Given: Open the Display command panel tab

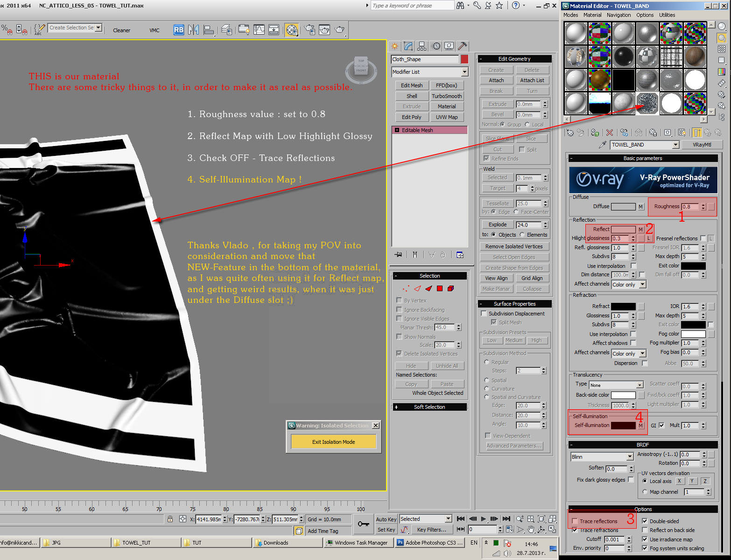Looking at the screenshot, I should click(x=449, y=46).
